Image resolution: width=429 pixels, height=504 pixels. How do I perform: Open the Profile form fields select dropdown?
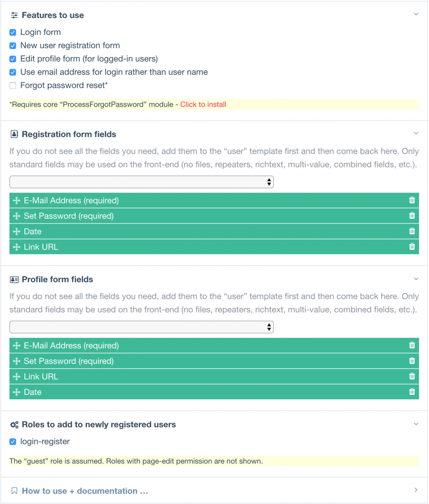(142, 327)
